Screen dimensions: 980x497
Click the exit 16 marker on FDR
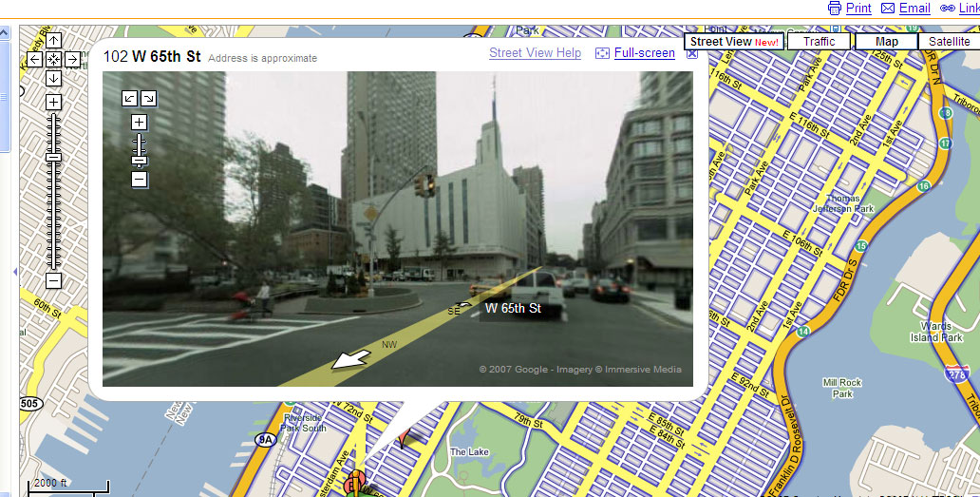click(x=924, y=185)
